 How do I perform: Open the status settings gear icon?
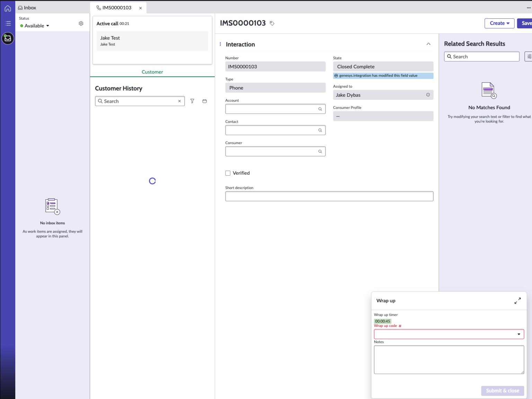[x=81, y=23]
